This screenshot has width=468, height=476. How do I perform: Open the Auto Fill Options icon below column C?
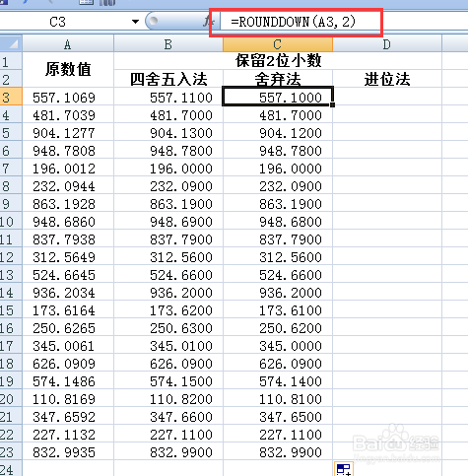(x=344, y=469)
